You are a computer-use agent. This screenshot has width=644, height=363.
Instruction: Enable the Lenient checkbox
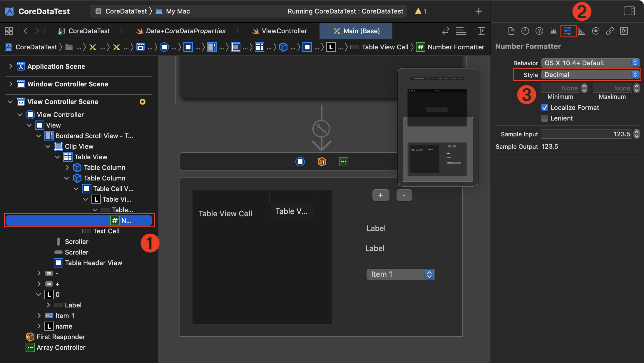(545, 118)
